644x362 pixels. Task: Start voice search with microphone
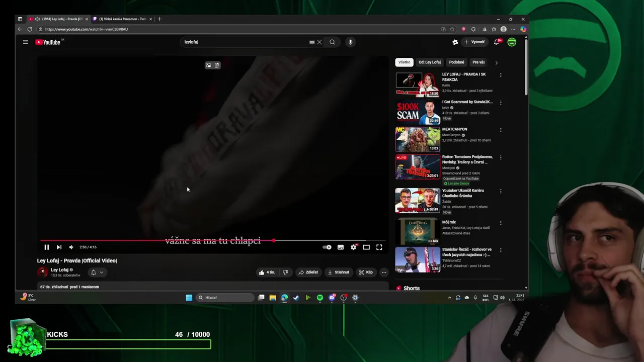tap(351, 42)
